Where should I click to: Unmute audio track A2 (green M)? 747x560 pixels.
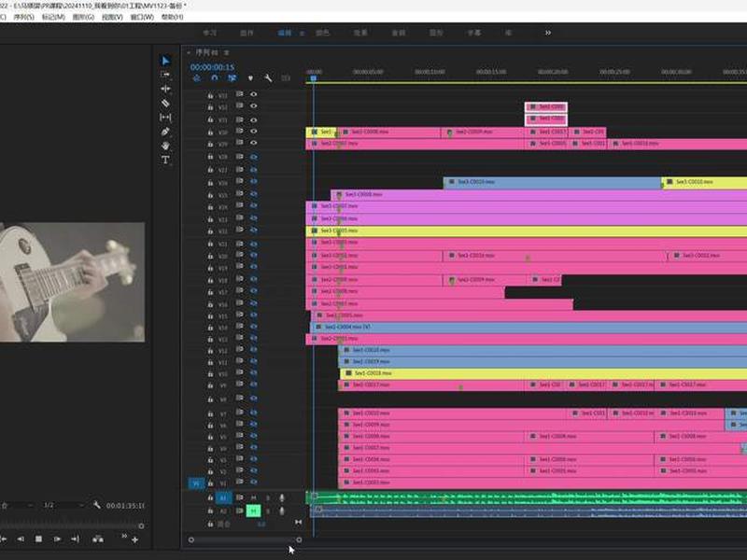253,511
